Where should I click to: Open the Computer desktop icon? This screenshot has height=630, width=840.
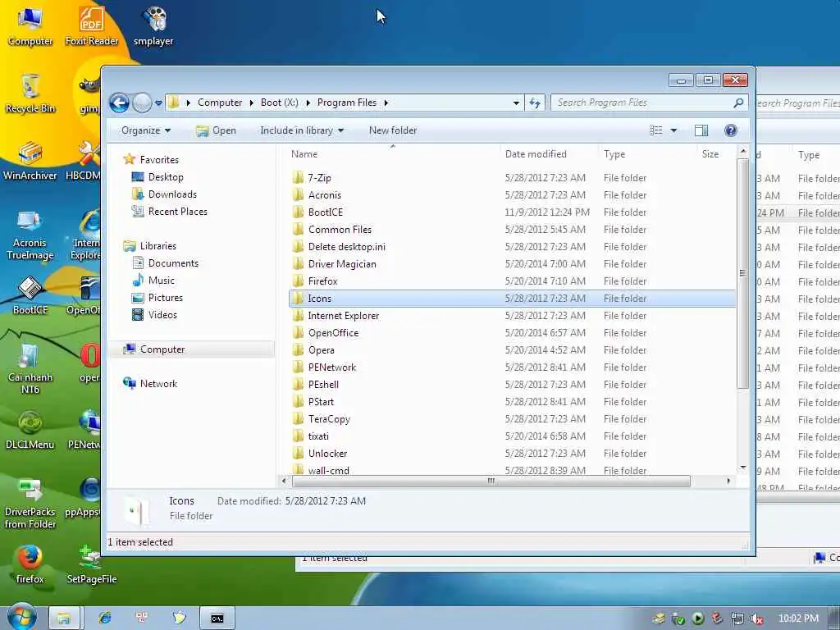pyautogui.click(x=30, y=27)
